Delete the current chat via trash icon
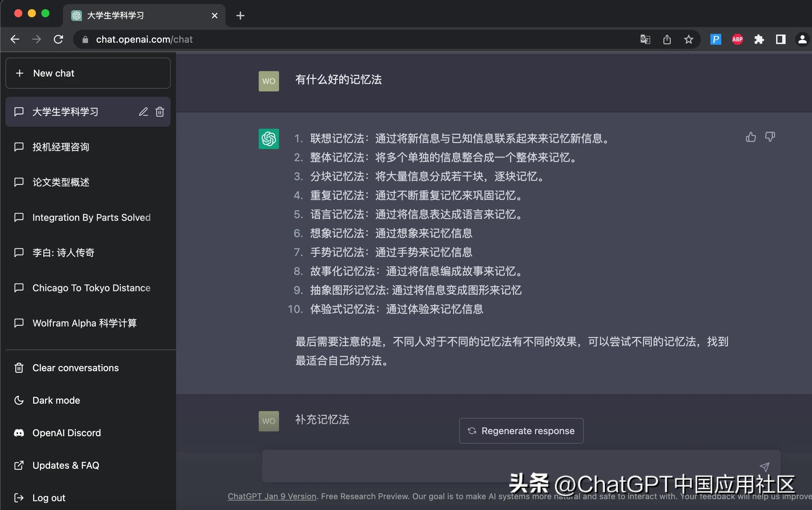The height and width of the screenshot is (510, 812). [x=159, y=112]
